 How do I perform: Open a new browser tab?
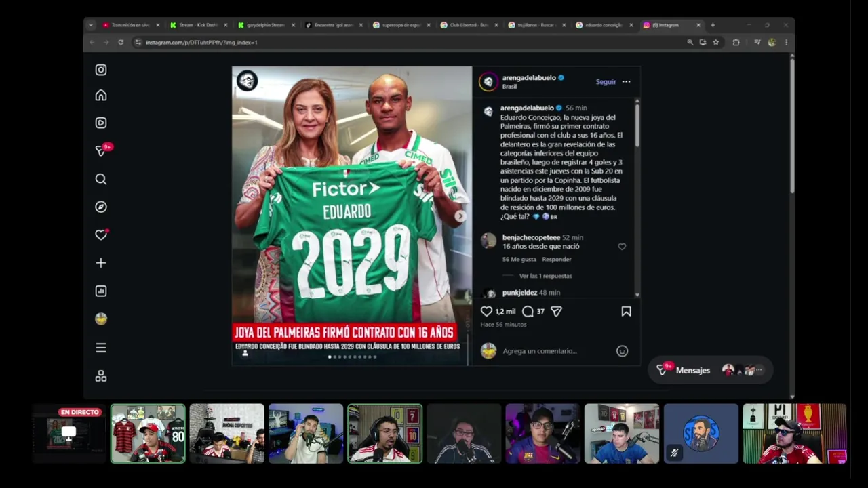pos(712,25)
